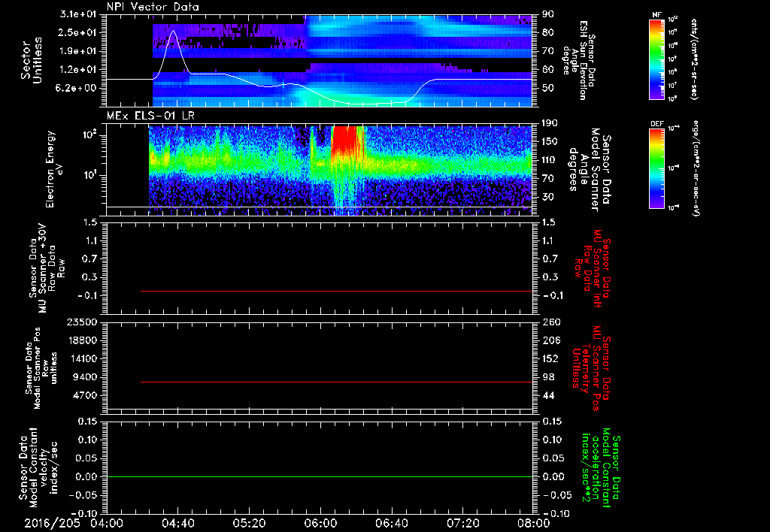Click the '18800' scanner position tick label
Image resolution: width=770 pixels, height=532 pixels.
(x=84, y=340)
